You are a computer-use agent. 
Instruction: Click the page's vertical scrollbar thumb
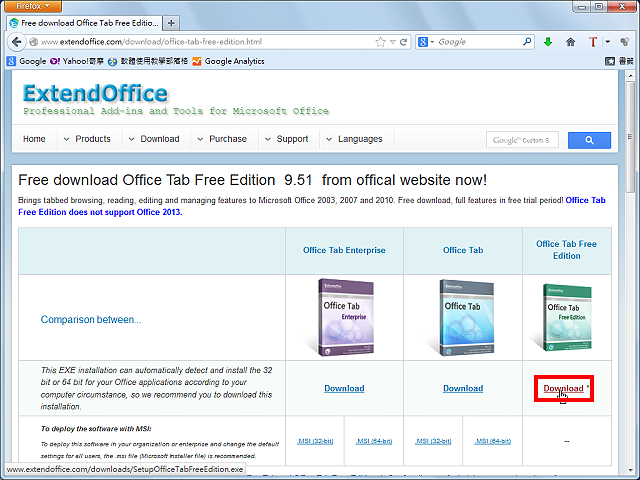tap(630, 137)
